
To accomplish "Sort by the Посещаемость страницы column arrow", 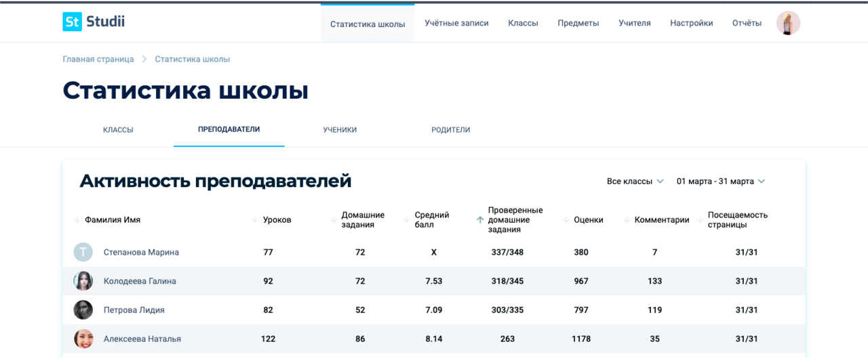I will pos(701,220).
